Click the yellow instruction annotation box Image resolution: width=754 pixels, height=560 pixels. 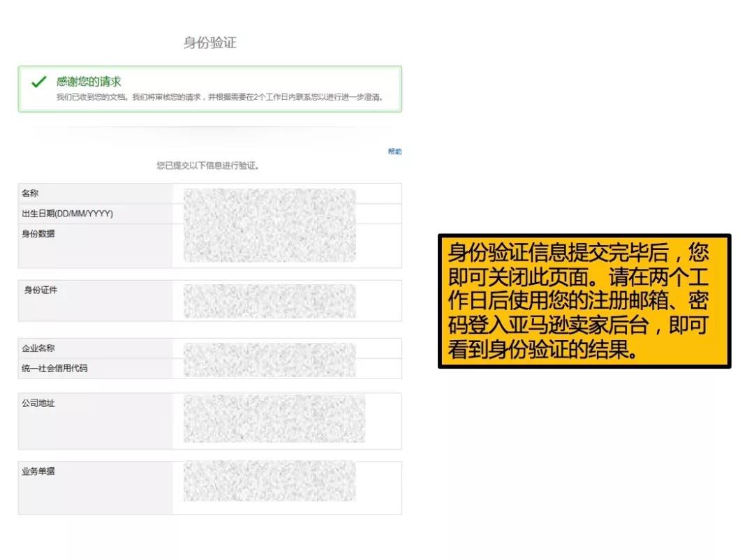click(584, 302)
